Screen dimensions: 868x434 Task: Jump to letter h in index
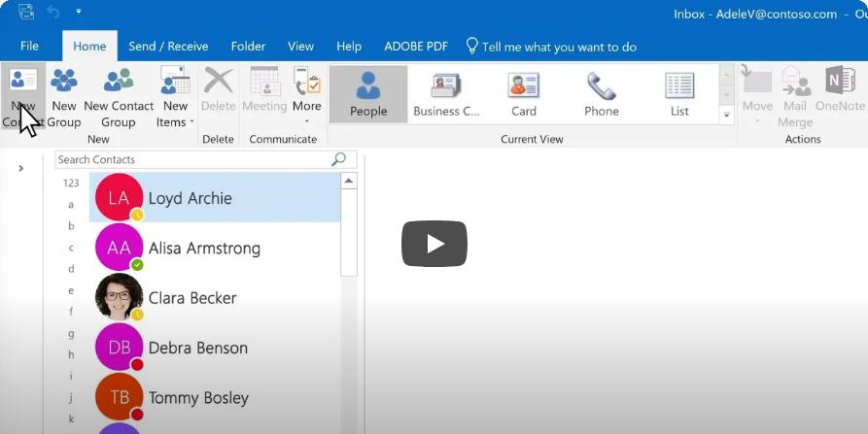pyautogui.click(x=71, y=354)
